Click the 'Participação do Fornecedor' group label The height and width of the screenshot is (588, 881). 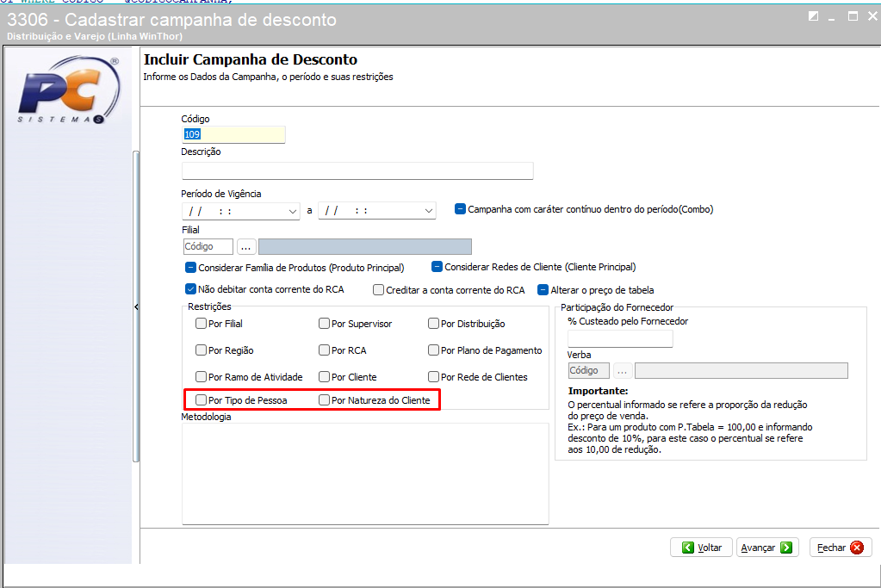[617, 307]
